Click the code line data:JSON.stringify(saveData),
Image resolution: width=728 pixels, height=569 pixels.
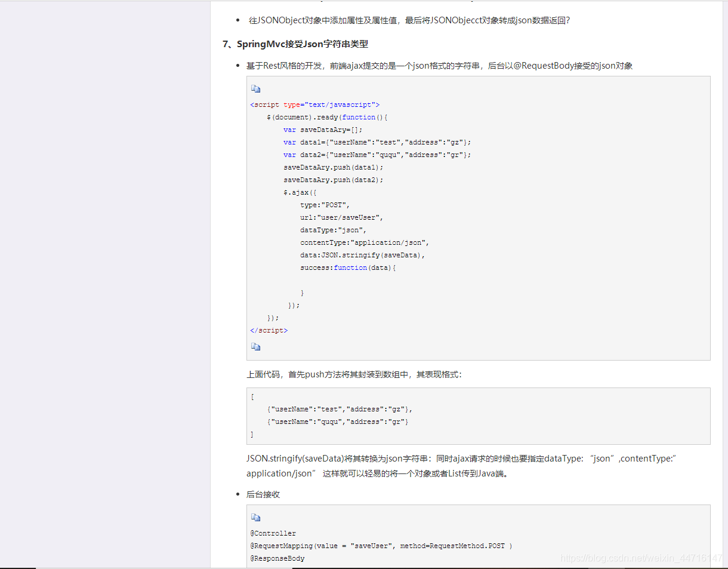click(363, 255)
